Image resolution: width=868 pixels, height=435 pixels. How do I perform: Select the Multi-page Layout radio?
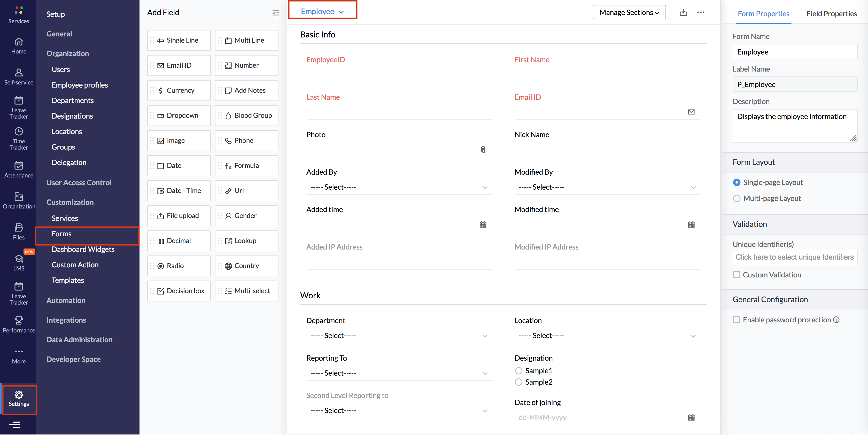(737, 198)
